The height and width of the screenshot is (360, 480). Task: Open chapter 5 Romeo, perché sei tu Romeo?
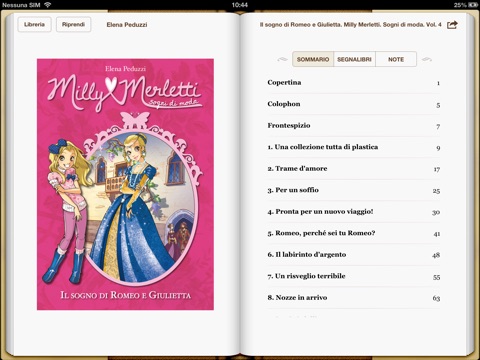coord(353,233)
